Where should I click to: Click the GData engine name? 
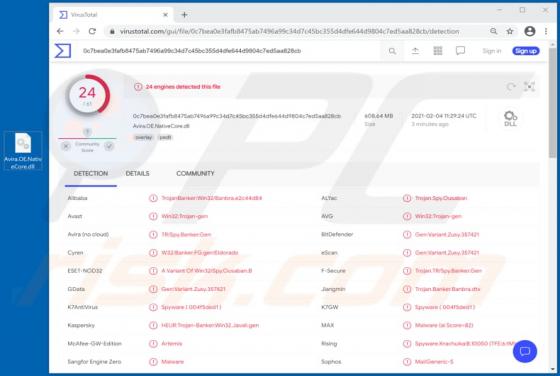click(76, 289)
